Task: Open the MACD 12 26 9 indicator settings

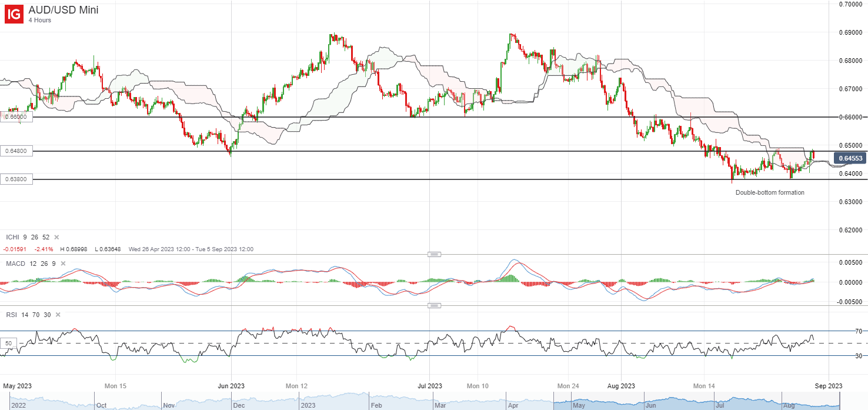Action: pos(31,264)
